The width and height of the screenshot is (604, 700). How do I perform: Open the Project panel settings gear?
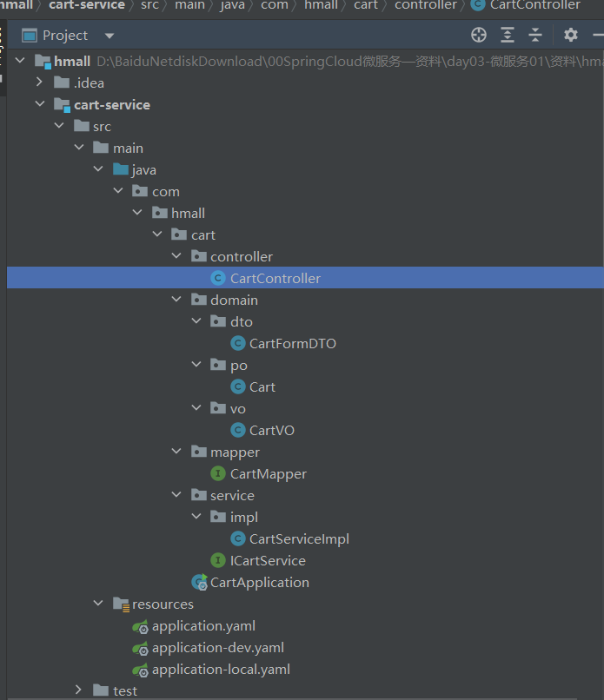pos(570,35)
